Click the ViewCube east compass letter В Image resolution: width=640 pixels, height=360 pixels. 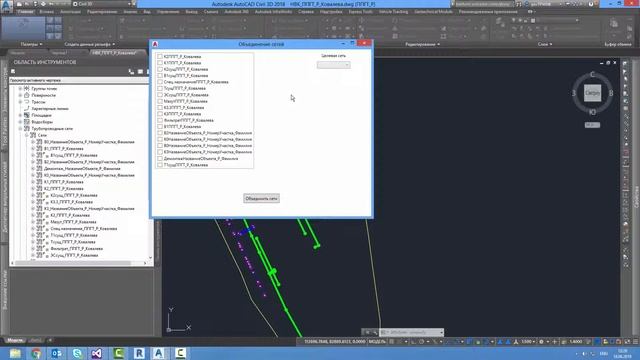coord(611,93)
